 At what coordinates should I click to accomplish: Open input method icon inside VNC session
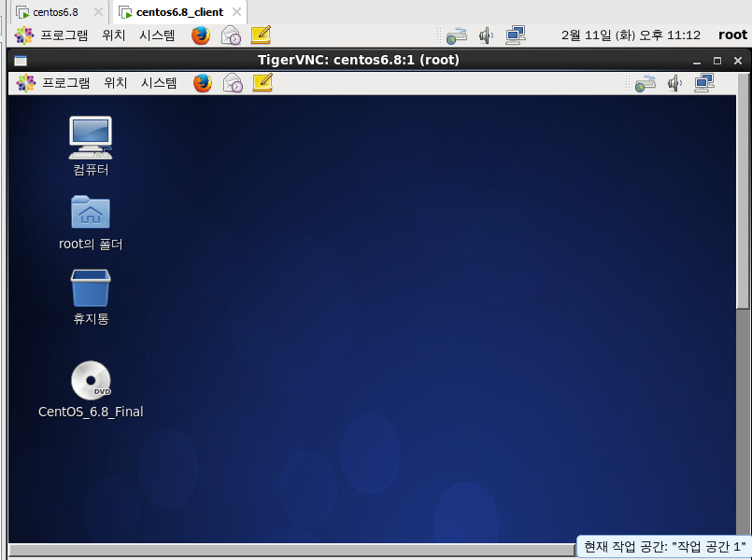646,83
